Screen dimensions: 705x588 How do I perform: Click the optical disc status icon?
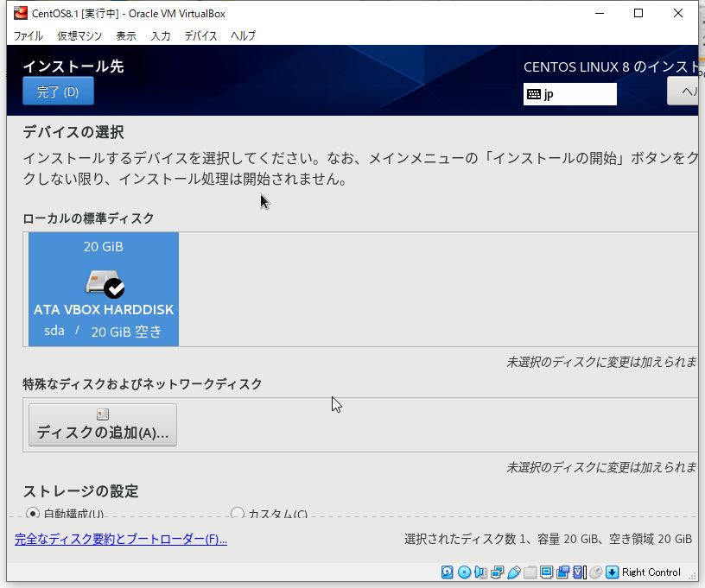(464, 572)
